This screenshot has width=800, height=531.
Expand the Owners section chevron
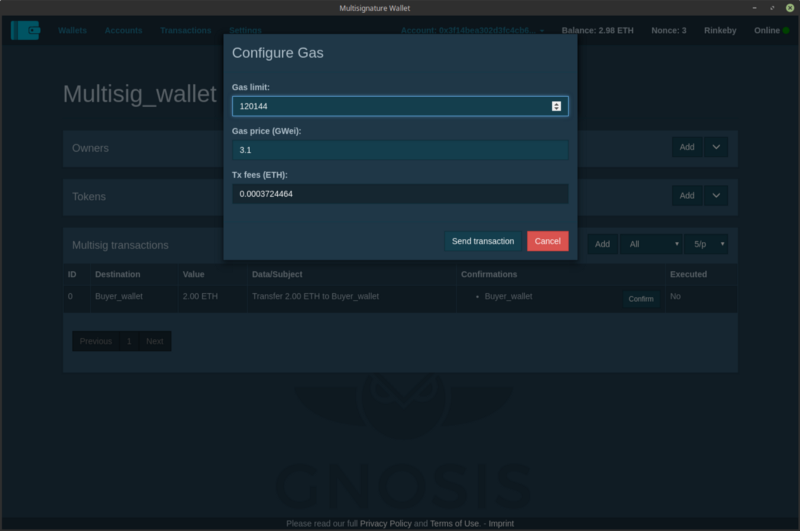(716, 147)
